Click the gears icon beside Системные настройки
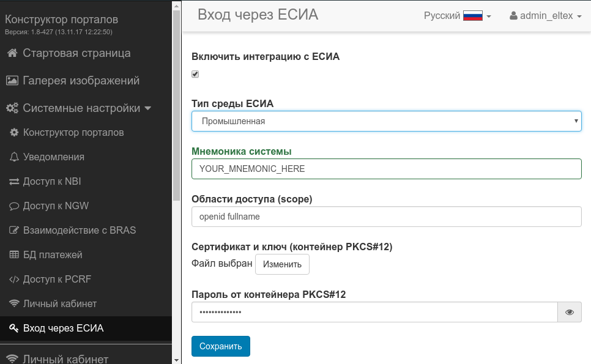This screenshot has height=364, width=591. (12, 109)
